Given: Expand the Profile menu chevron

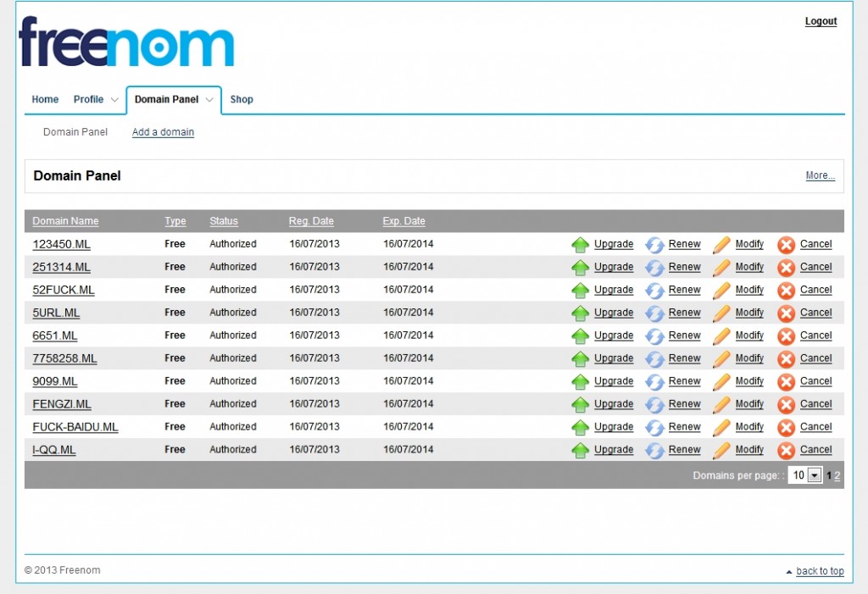Looking at the screenshot, I should 114,100.
